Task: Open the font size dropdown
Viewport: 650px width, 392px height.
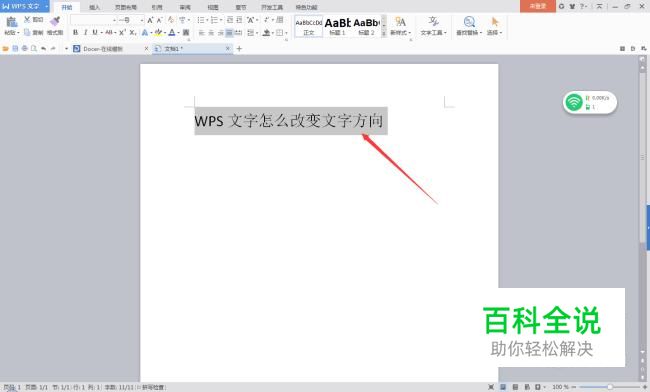Action: click(142, 20)
